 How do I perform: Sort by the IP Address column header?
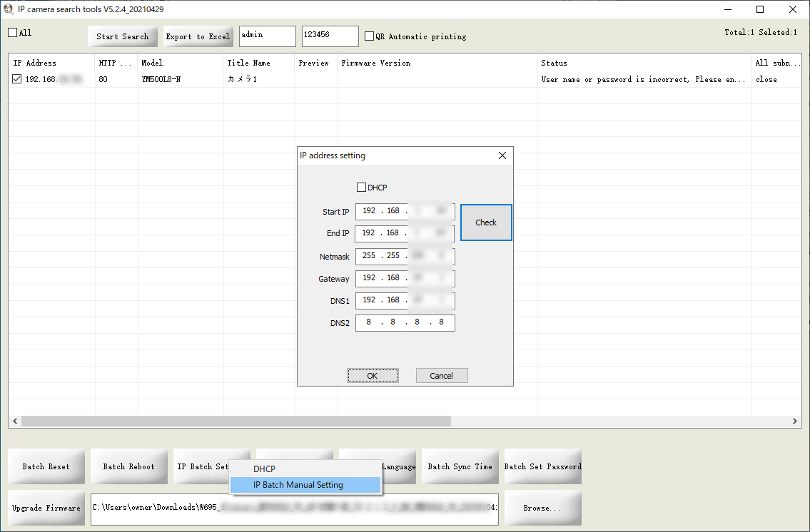click(51, 63)
